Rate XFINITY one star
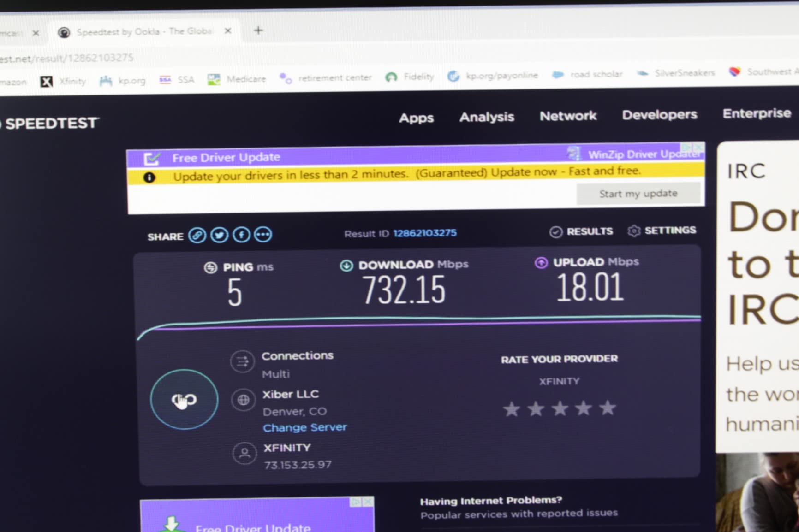The width and height of the screenshot is (799, 532). [x=512, y=409]
